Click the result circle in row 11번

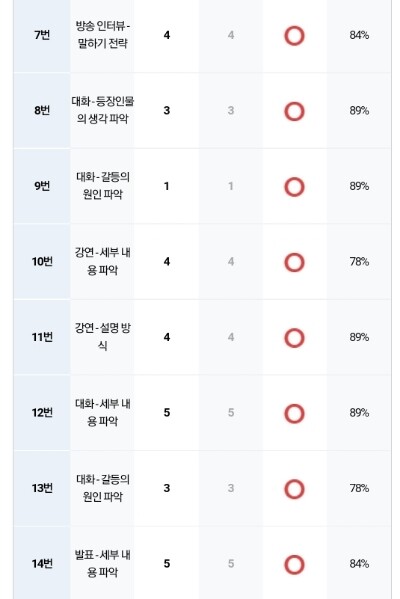tap(294, 338)
